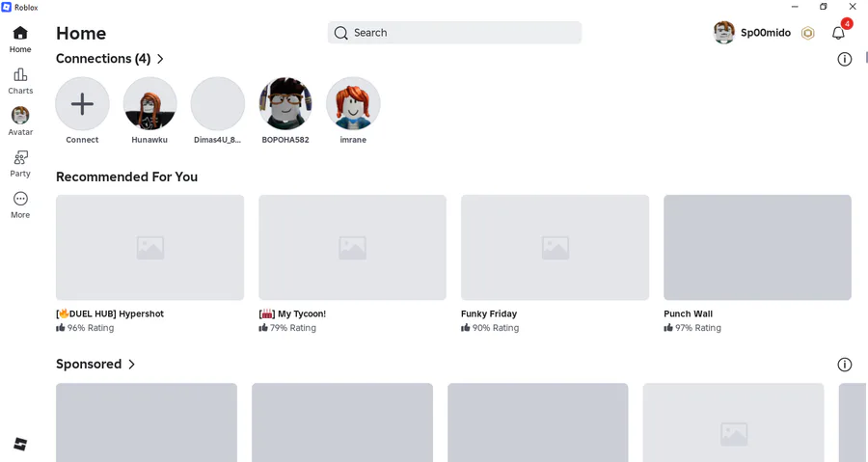Open Dimas4U_8... connection avatar
Screen dimensions: 868x462
point(218,104)
